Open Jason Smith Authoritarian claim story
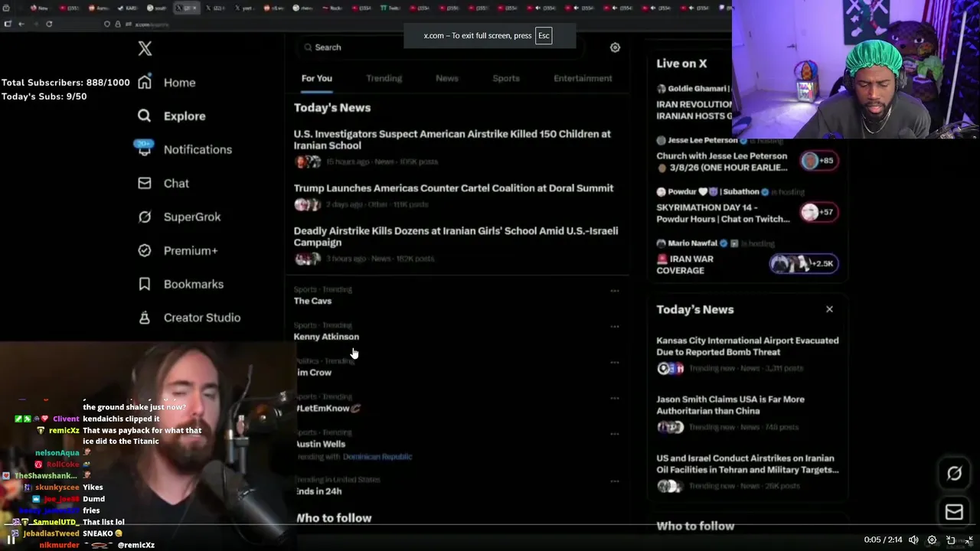 [748, 414]
